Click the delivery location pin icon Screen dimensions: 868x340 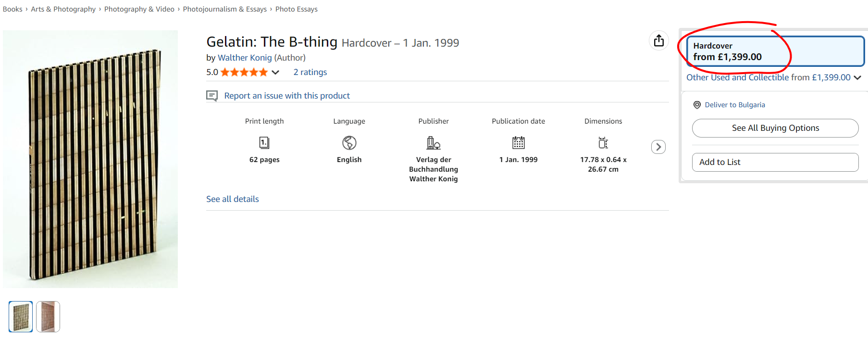click(697, 105)
